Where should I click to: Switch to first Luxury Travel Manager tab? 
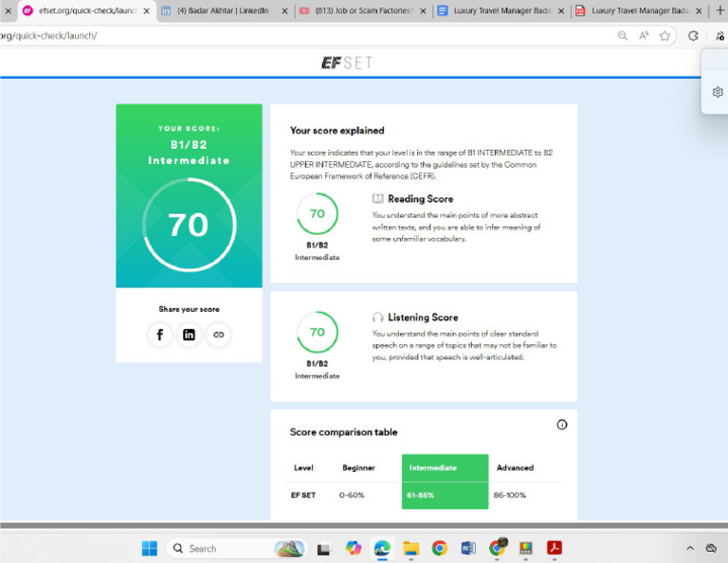tap(500, 10)
